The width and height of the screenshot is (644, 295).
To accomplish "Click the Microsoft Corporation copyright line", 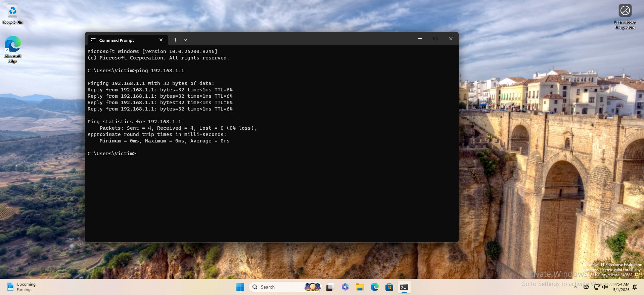I will click(x=158, y=58).
